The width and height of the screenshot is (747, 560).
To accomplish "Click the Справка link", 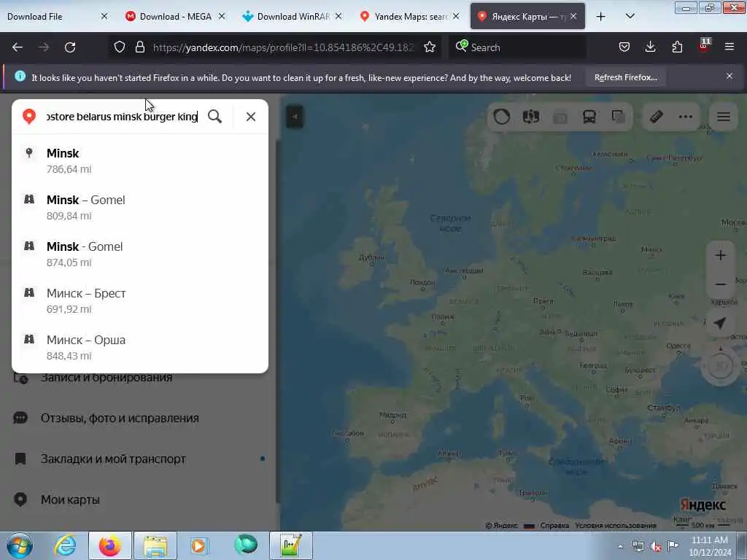I will pos(554,525).
